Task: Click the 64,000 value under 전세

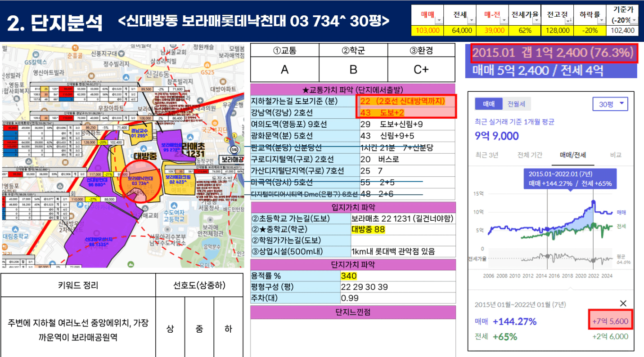Action: click(x=460, y=31)
